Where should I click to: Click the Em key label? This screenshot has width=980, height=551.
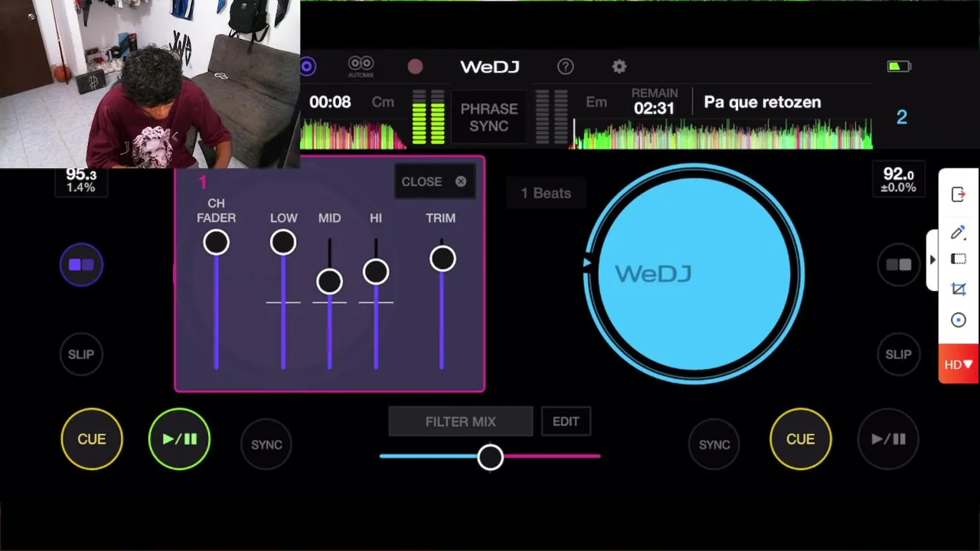click(596, 103)
